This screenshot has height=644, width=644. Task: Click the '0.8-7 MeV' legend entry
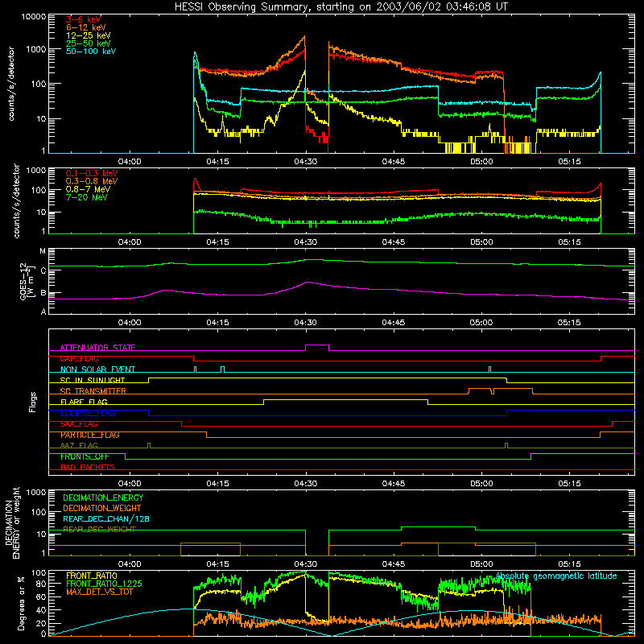[88, 189]
